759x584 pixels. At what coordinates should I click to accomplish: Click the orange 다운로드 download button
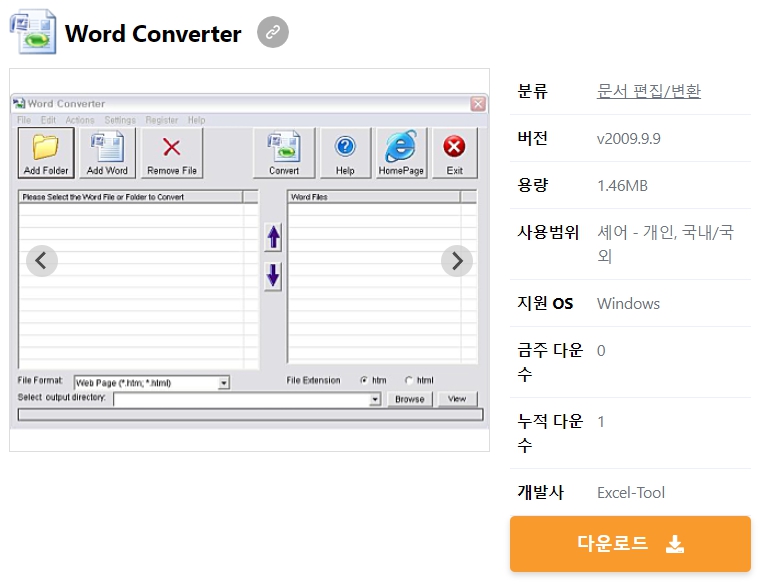(630, 544)
